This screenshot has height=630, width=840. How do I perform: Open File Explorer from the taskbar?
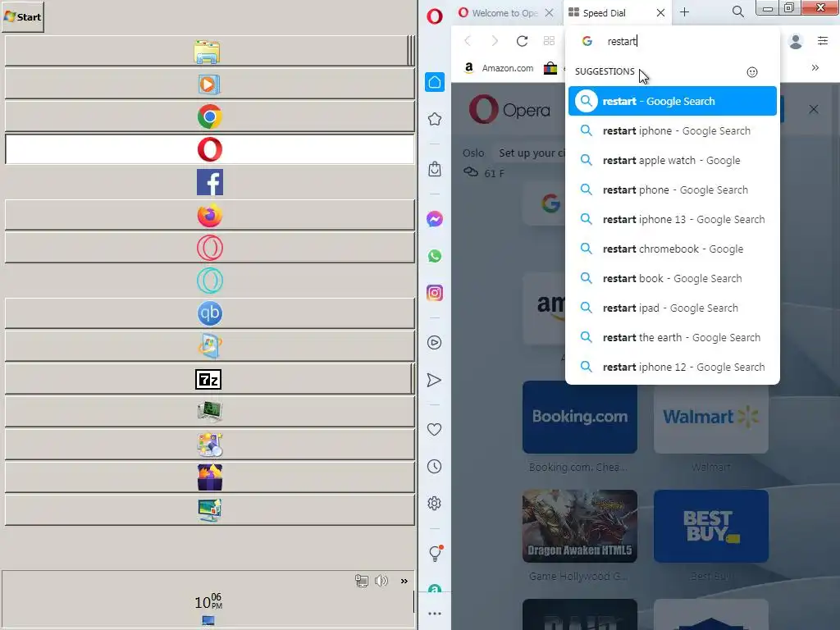tap(208, 52)
